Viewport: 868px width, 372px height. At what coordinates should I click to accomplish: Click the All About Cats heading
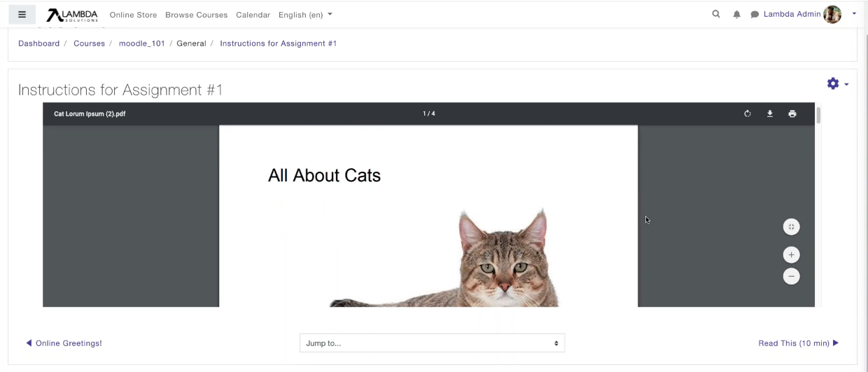(x=324, y=176)
